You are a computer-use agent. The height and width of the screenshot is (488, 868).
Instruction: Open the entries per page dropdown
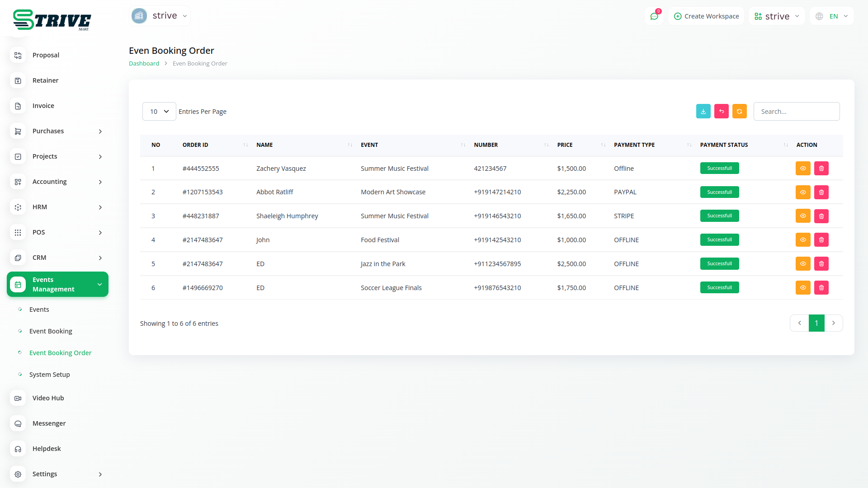[159, 112]
